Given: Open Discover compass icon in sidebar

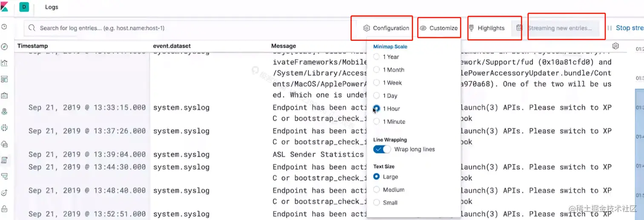Looking at the screenshot, I should click(x=4, y=47).
